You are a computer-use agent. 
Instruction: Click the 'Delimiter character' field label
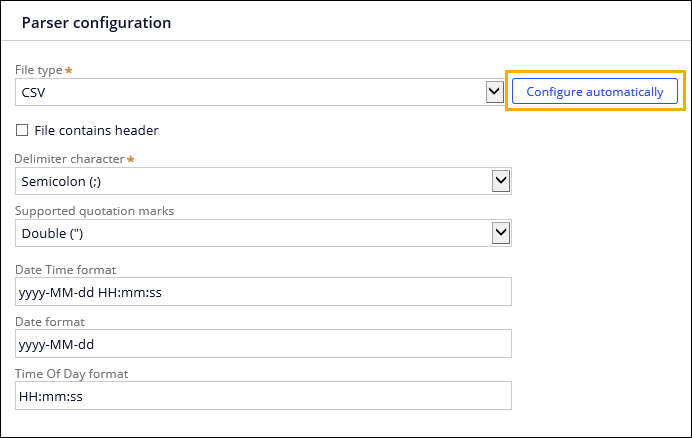pos(69,159)
